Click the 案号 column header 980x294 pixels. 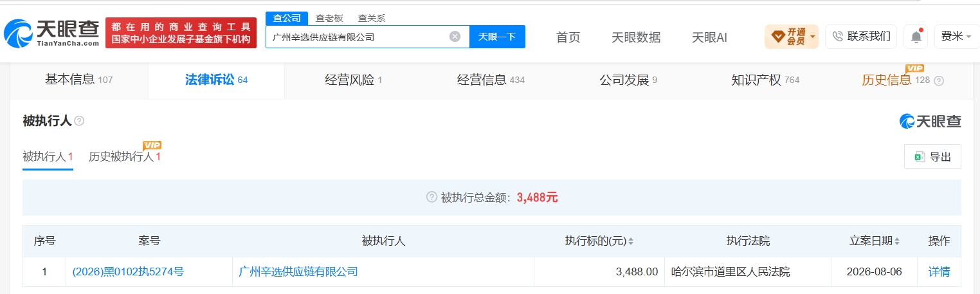149,241
